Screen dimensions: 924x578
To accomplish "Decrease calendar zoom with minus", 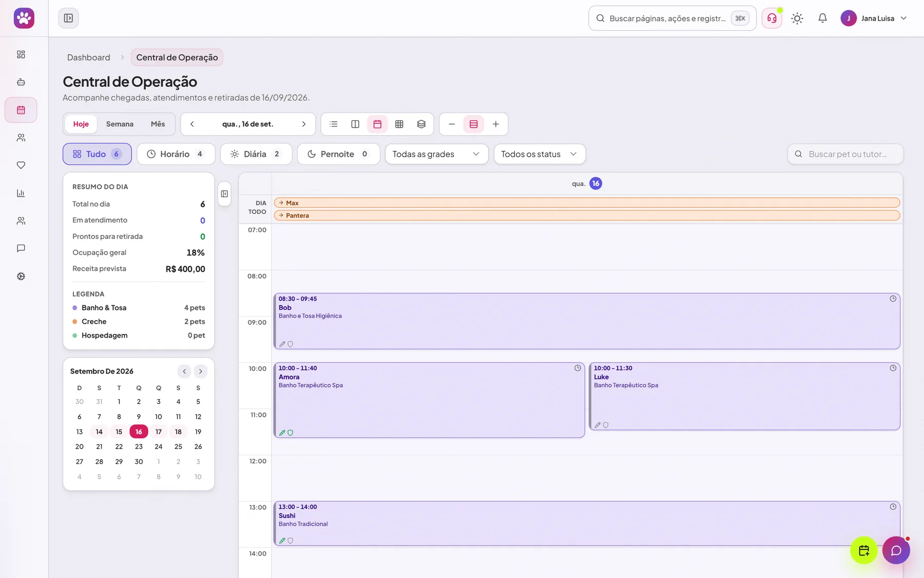I will pos(452,124).
